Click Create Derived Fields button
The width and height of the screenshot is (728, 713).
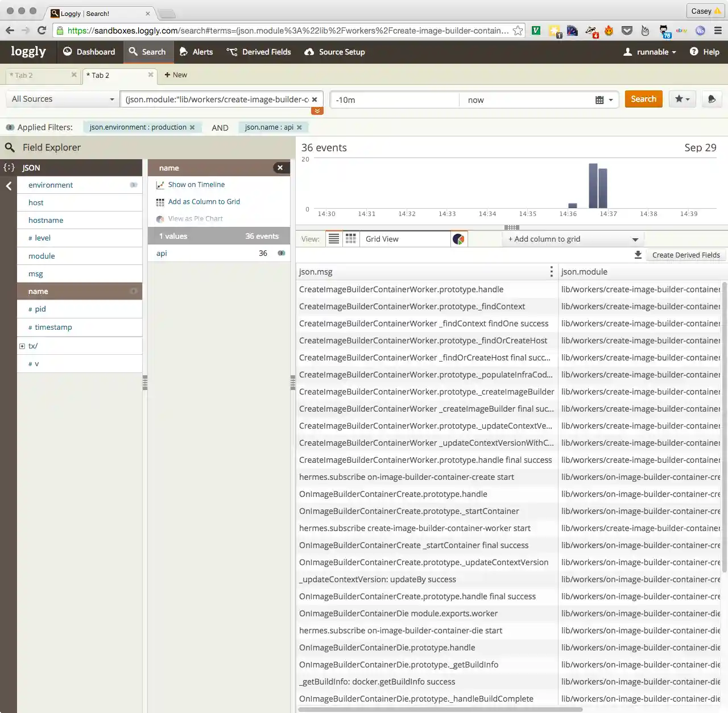685,255
